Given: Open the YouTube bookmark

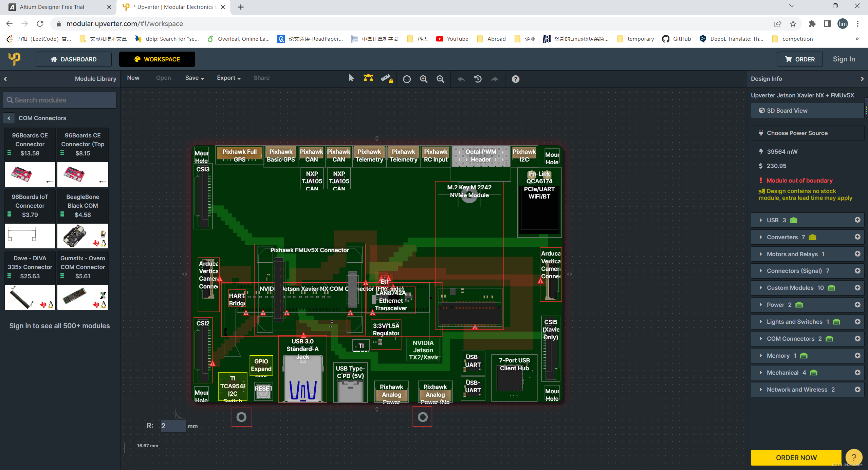Looking at the screenshot, I should click(452, 39).
